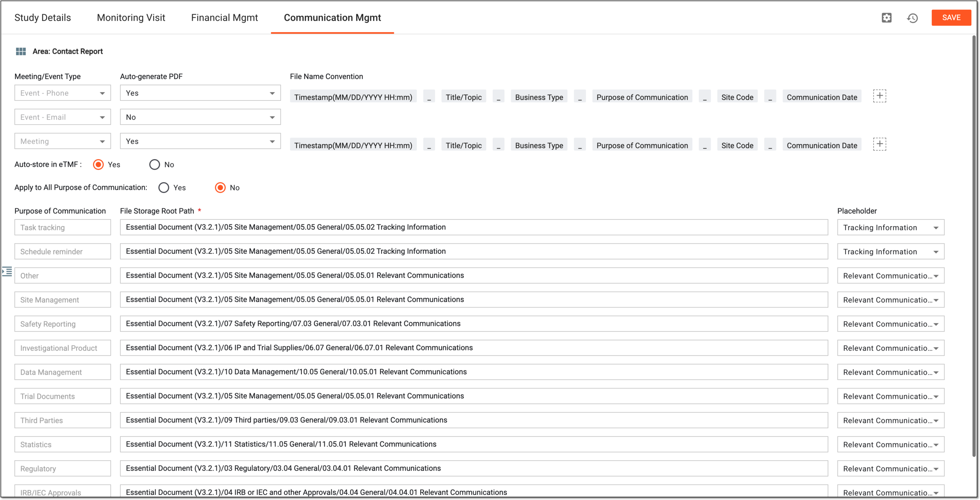The height and width of the screenshot is (500, 980).
Task: Click the Trial Documents purpose field
Action: 63,396
